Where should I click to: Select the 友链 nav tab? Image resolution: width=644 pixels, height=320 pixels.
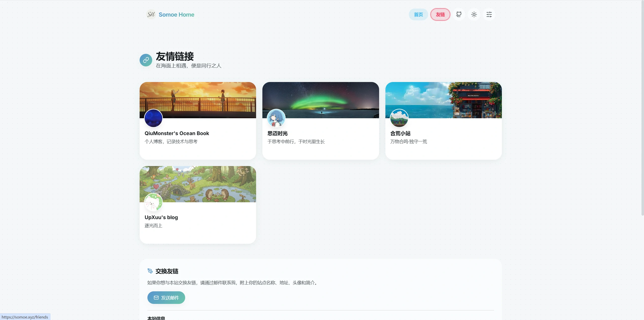click(440, 15)
